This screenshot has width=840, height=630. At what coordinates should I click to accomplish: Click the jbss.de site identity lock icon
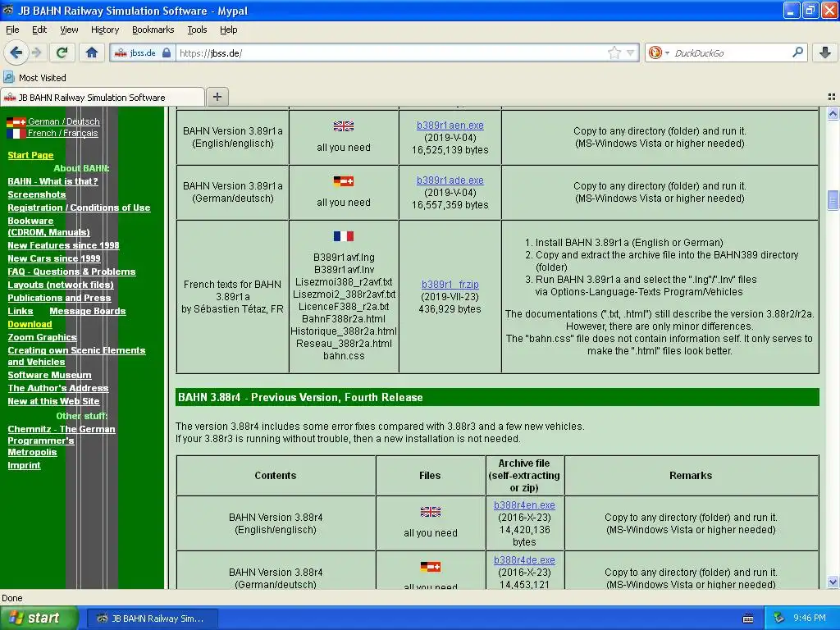click(166, 52)
